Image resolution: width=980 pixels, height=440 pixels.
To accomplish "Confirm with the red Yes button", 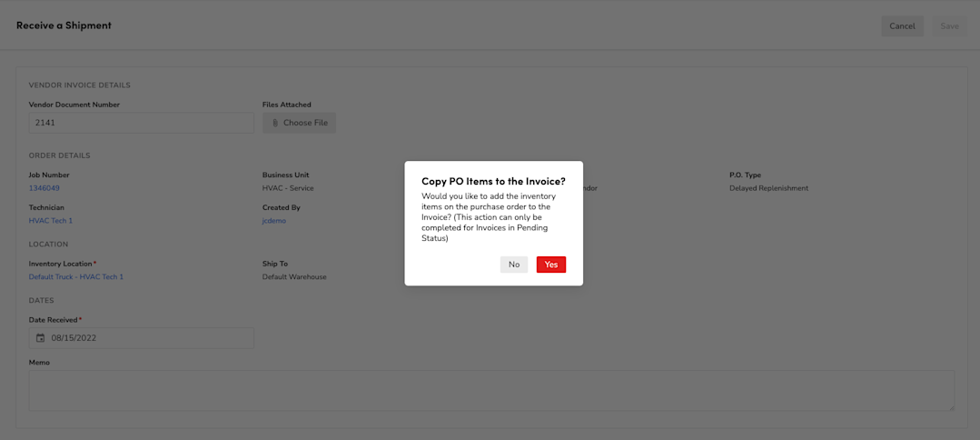I will click(551, 265).
